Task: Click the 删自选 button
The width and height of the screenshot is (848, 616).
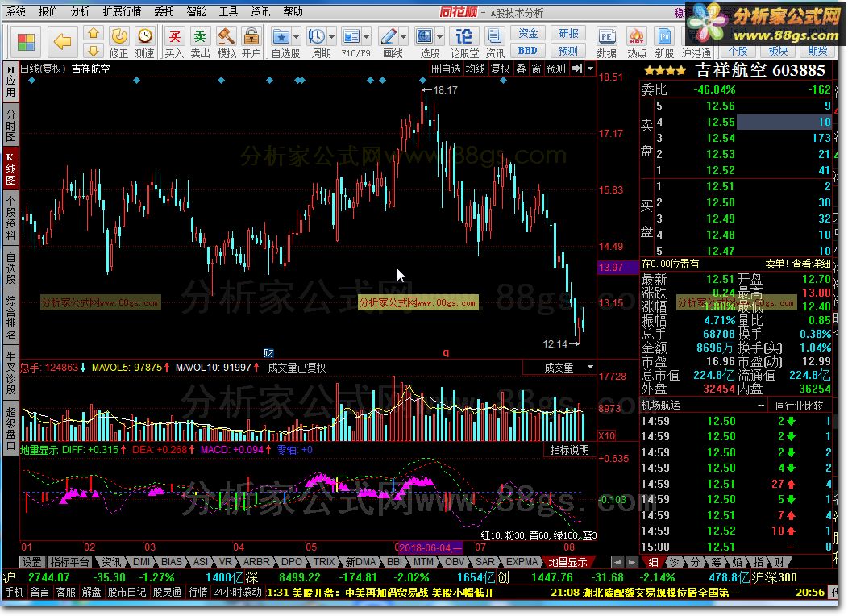Action: [x=447, y=69]
